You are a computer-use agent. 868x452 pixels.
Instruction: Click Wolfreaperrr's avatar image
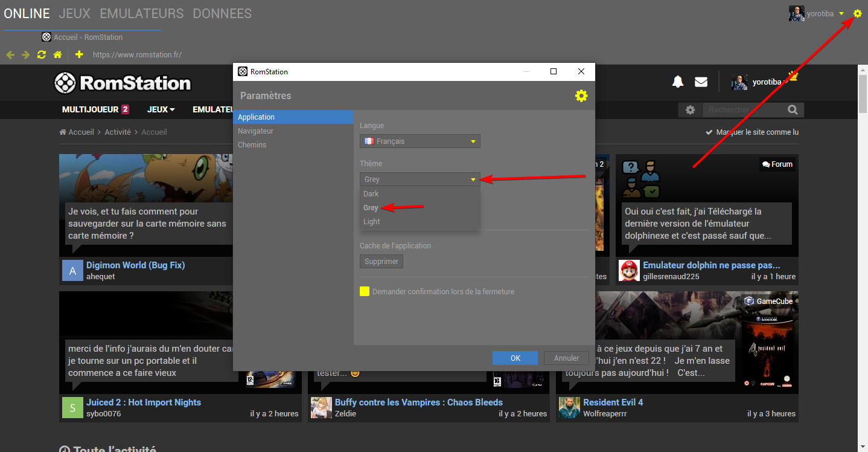pos(569,408)
